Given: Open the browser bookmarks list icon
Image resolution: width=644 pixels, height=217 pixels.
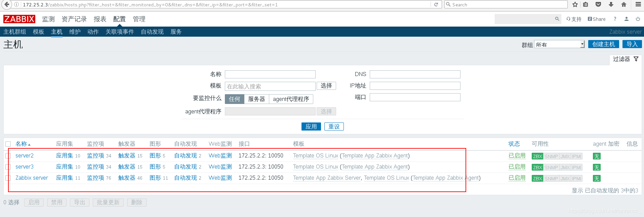Looking at the screenshot, I should pos(586,4).
